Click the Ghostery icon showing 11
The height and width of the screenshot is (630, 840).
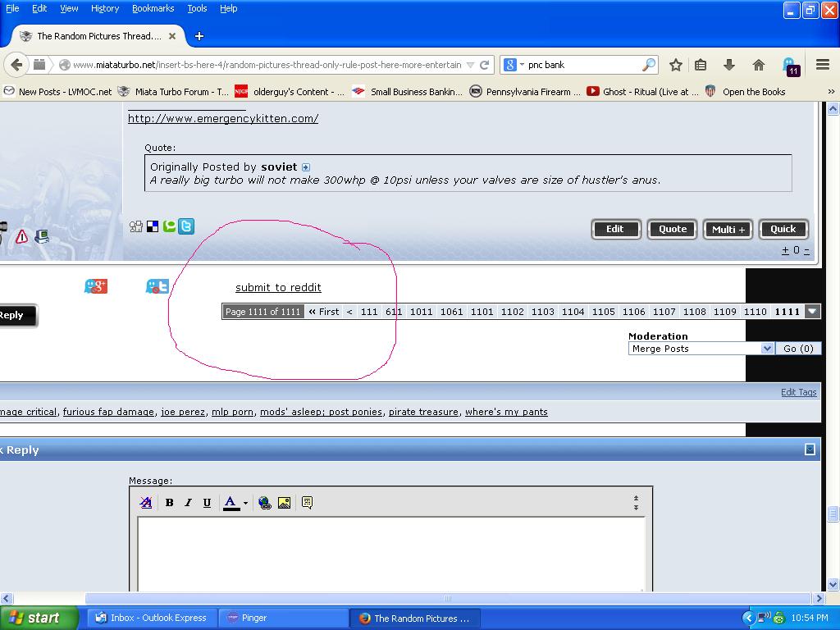[x=791, y=66]
